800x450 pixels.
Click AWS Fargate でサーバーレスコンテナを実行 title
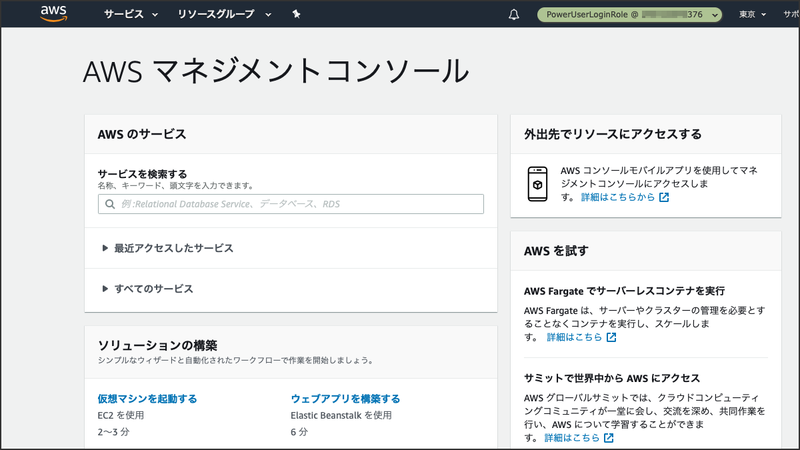click(x=624, y=291)
